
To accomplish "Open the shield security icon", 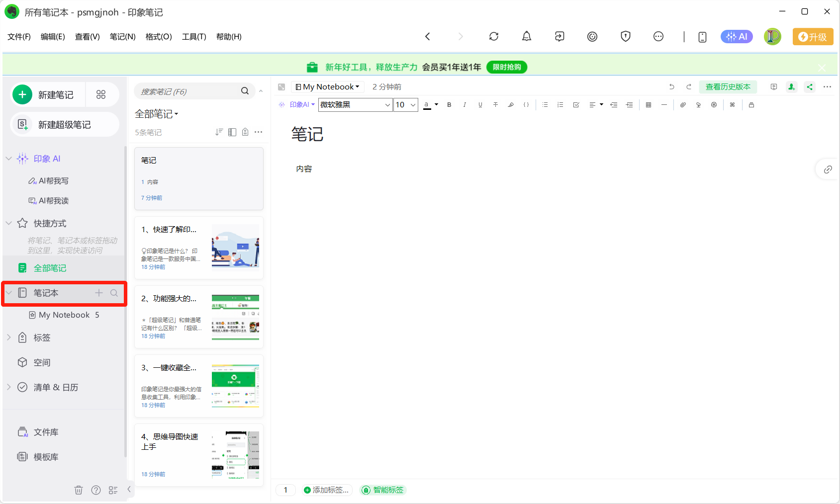I will [x=626, y=36].
